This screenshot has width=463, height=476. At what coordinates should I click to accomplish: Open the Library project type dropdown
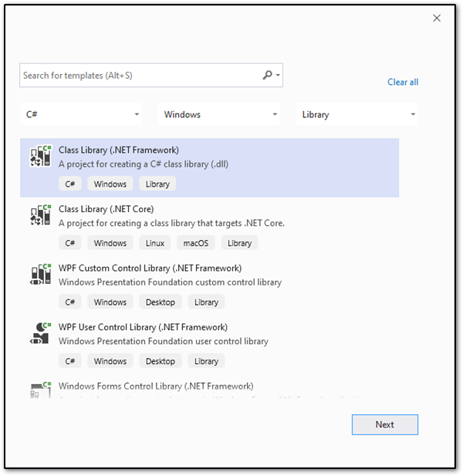tap(357, 114)
